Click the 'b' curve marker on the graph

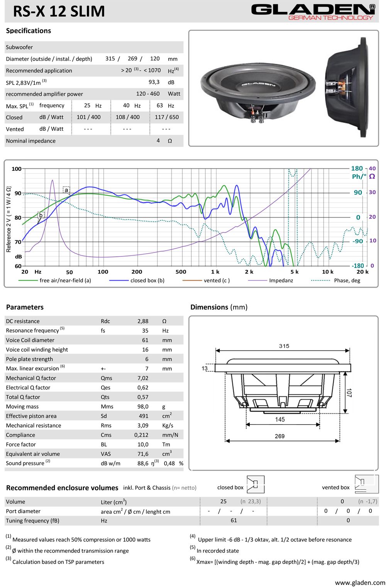coord(41,215)
